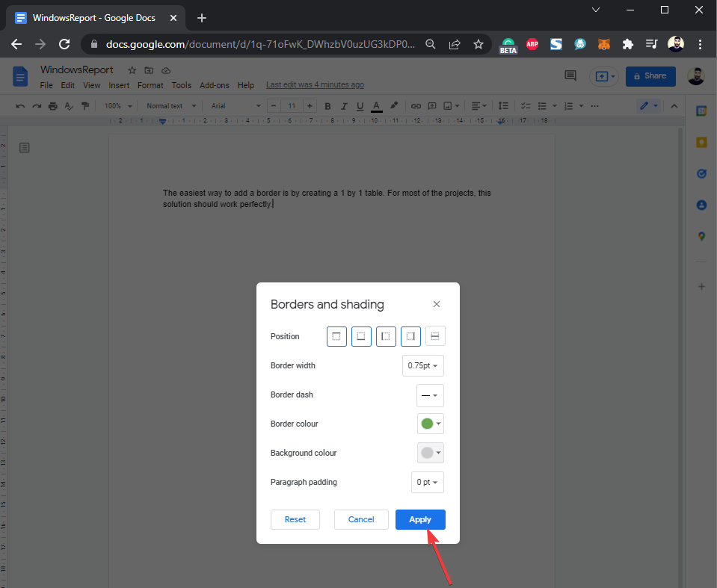
Task: Click the line spacing icon
Action: point(503,106)
